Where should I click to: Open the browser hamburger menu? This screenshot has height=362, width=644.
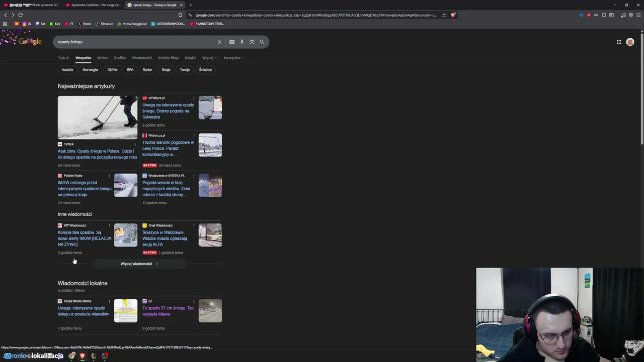(x=638, y=15)
